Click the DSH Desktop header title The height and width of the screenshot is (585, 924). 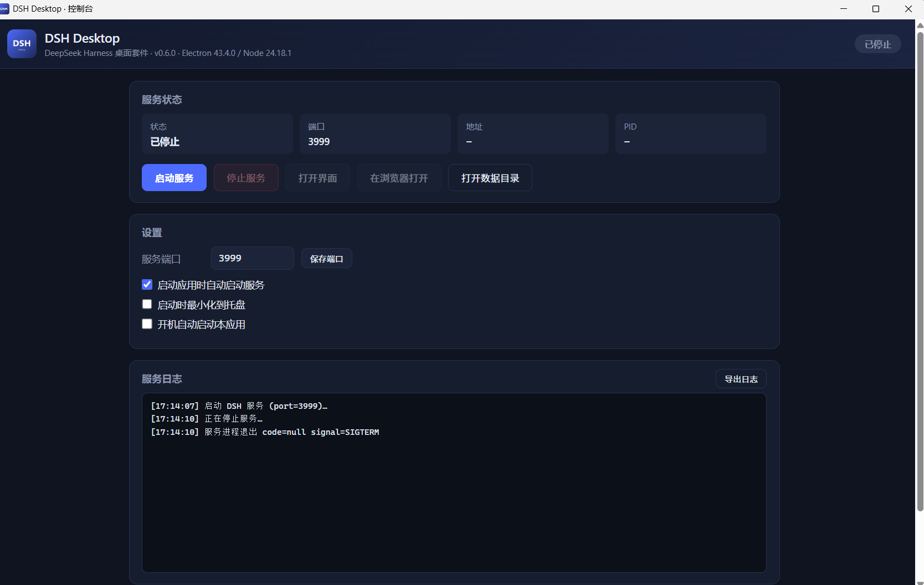click(x=82, y=38)
